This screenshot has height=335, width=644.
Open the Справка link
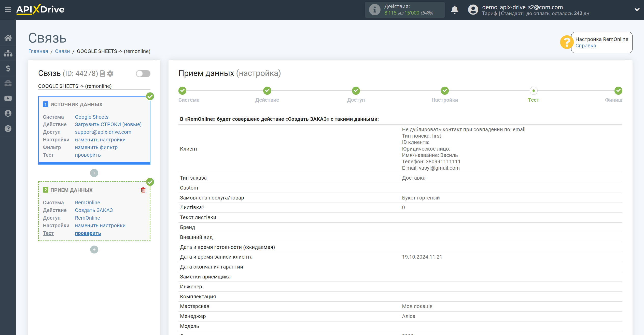point(585,46)
